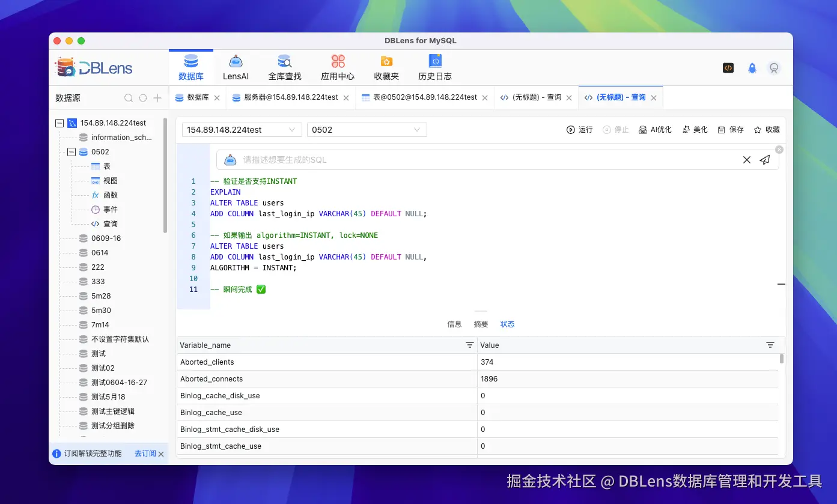Run the query with 运行 button
The image size is (837, 504).
click(x=579, y=130)
